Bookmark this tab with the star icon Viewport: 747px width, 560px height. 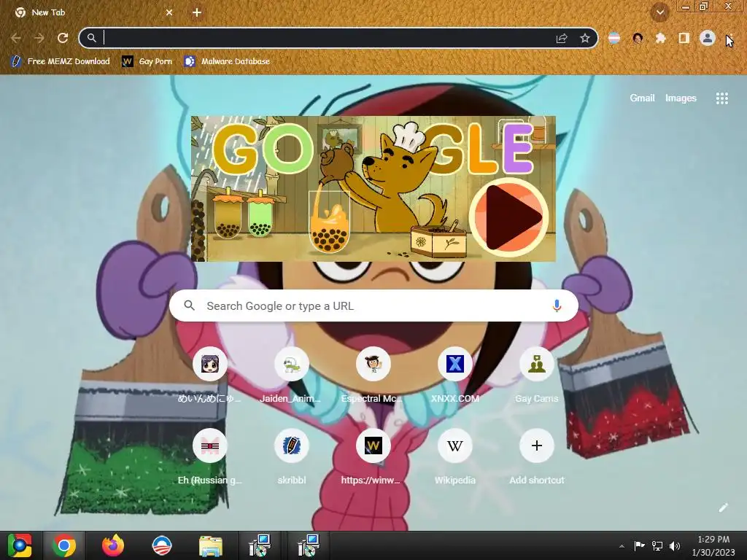585,38
